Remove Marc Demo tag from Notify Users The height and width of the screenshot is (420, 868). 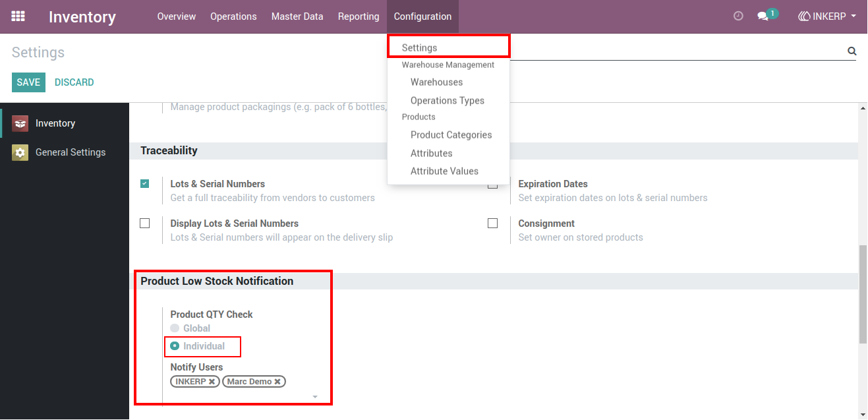tap(277, 382)
